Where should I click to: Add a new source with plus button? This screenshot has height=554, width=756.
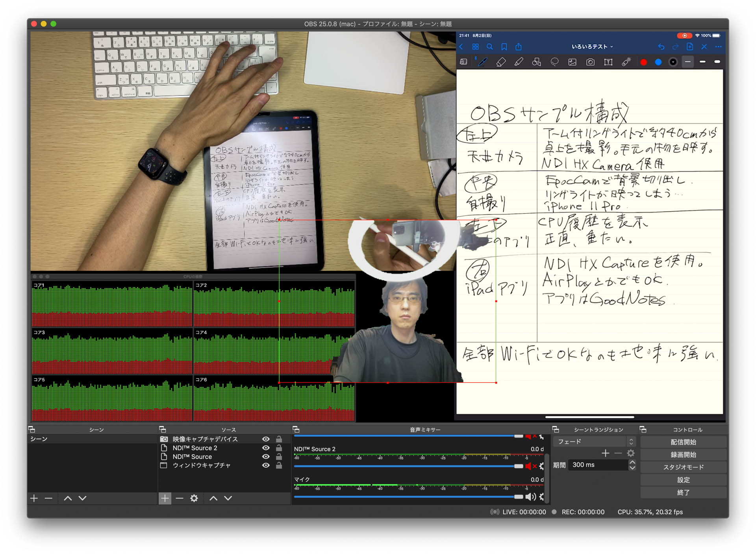point(165,498)
